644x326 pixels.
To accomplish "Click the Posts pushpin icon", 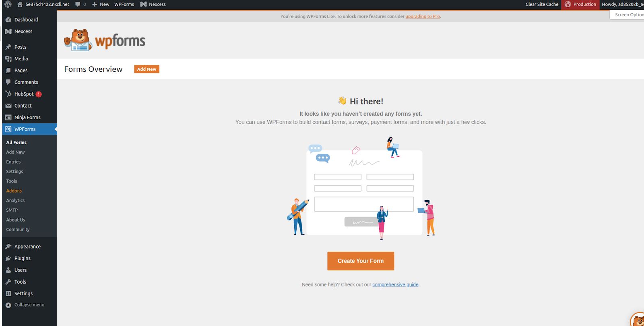I will point(8,47).
